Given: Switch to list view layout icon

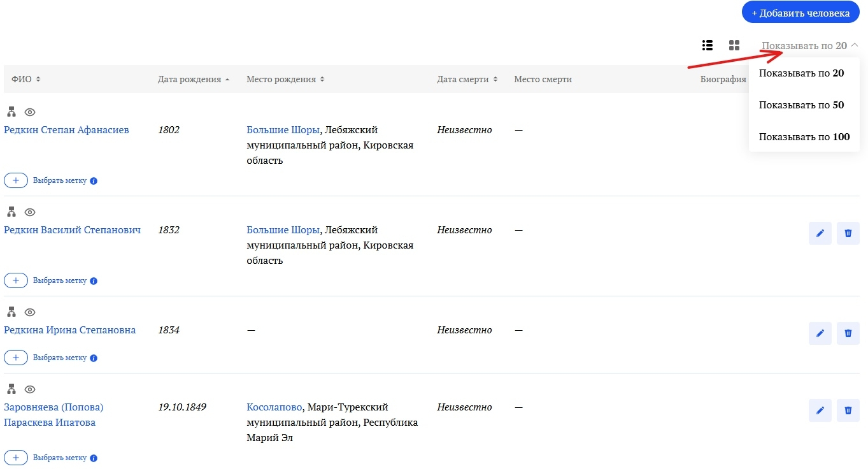Looking at the screenshot, I should click(x=707, y=45).
